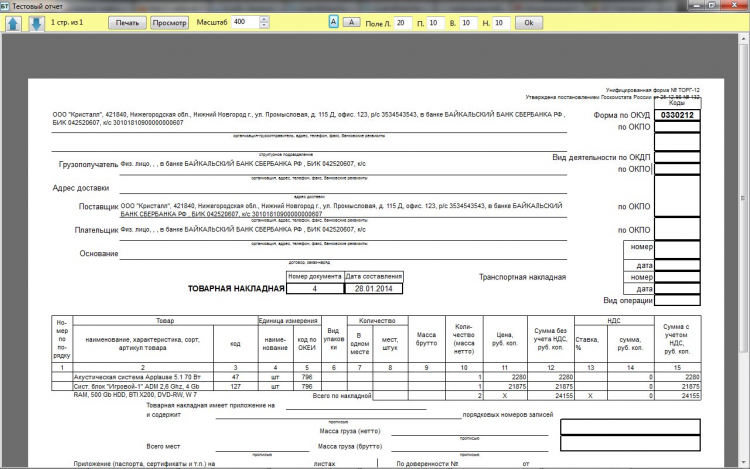Viewport: 750px width, 469px height.
Task: Click the 'По доверенности №' label
Action: click(427, 464)
